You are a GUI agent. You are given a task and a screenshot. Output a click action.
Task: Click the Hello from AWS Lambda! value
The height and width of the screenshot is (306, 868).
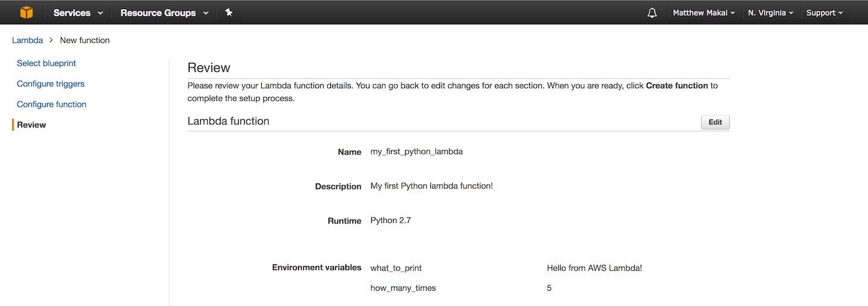594,268
